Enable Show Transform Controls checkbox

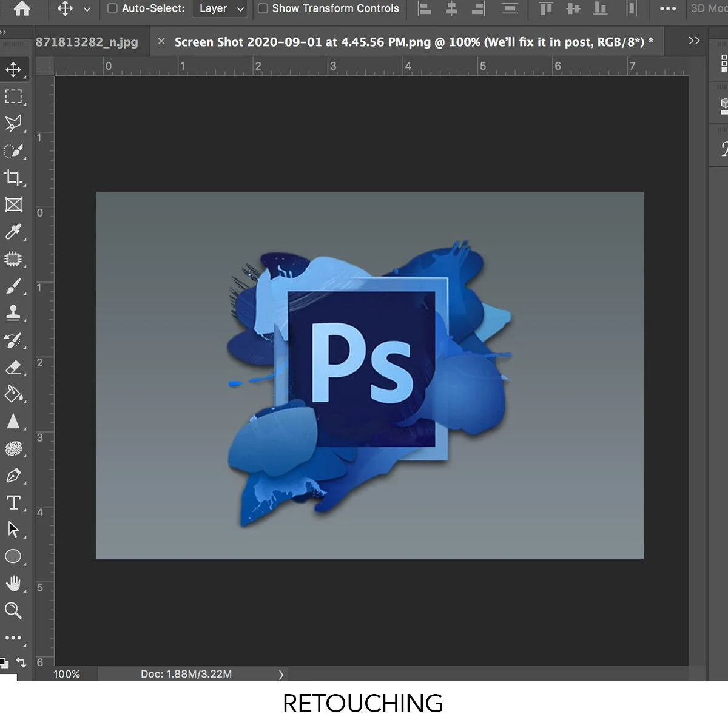pyautogui.click(x=263, y=8)
